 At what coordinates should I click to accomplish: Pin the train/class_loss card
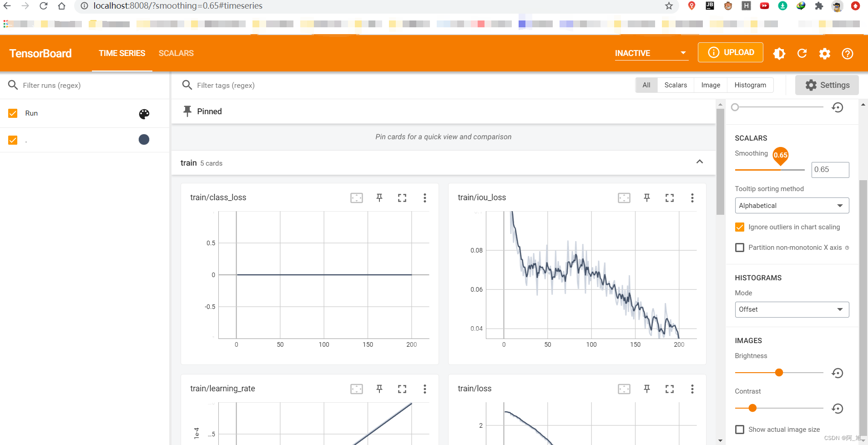[379, 198]
